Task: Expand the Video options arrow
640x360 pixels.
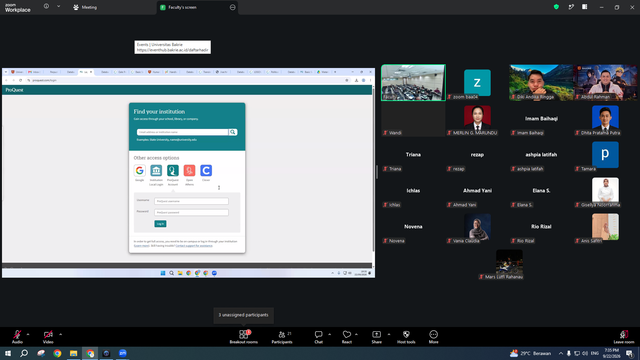Action: point(60,334)
